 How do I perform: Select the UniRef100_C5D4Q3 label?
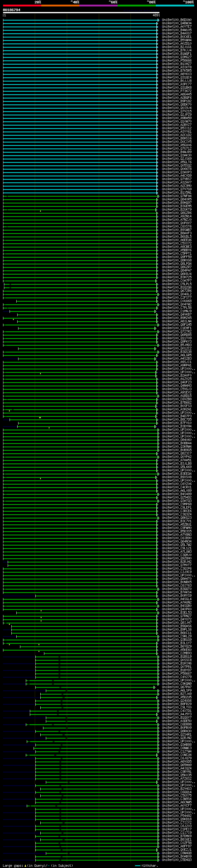coord(177,860)
